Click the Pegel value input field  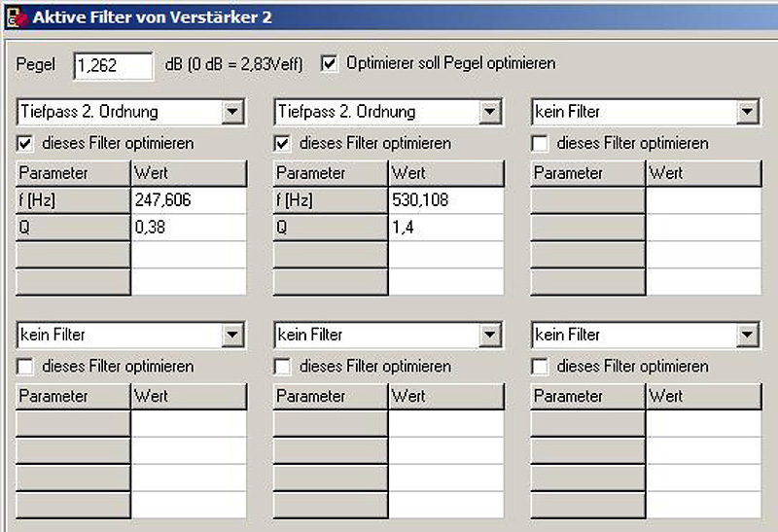click(112, 65)
